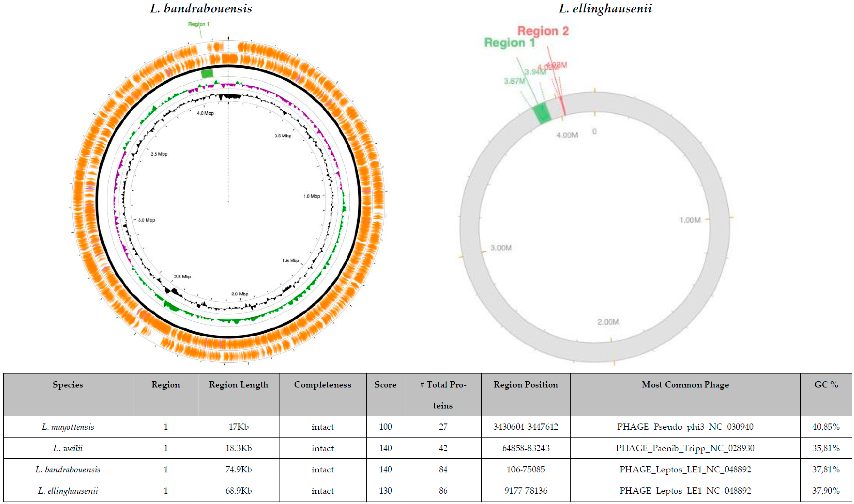Click the 4.0 Mbp tick label
The height and width of the screenshot is (504, 854).
(205, 113)
